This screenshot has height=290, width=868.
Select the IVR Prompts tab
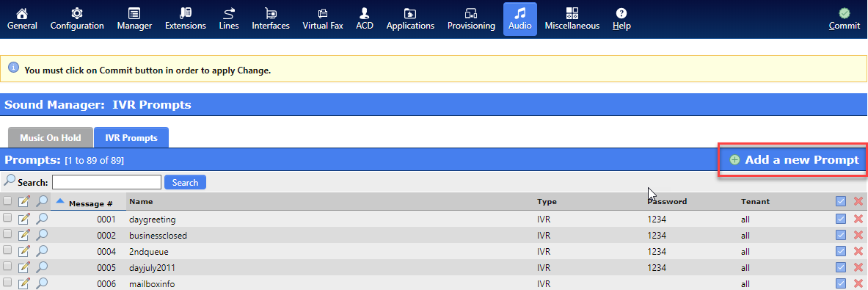pyautogui.click(x=131, y=138)
